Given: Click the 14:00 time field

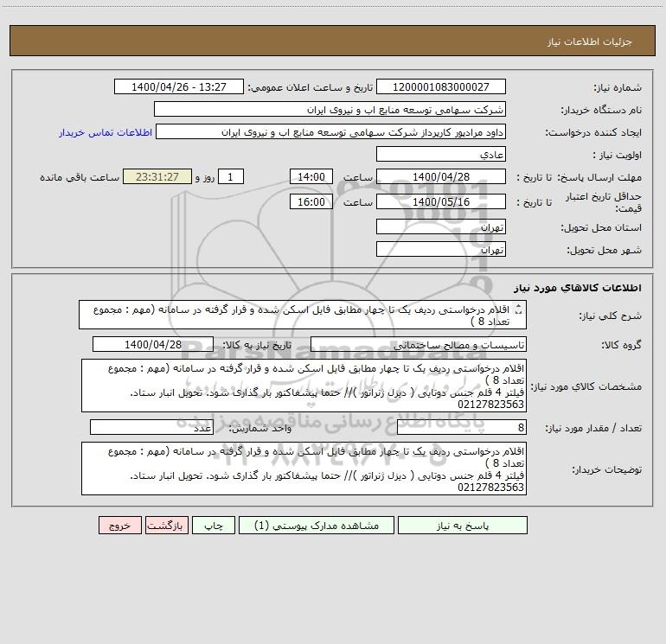Looking at the screenshot, I should coord(311,176).
